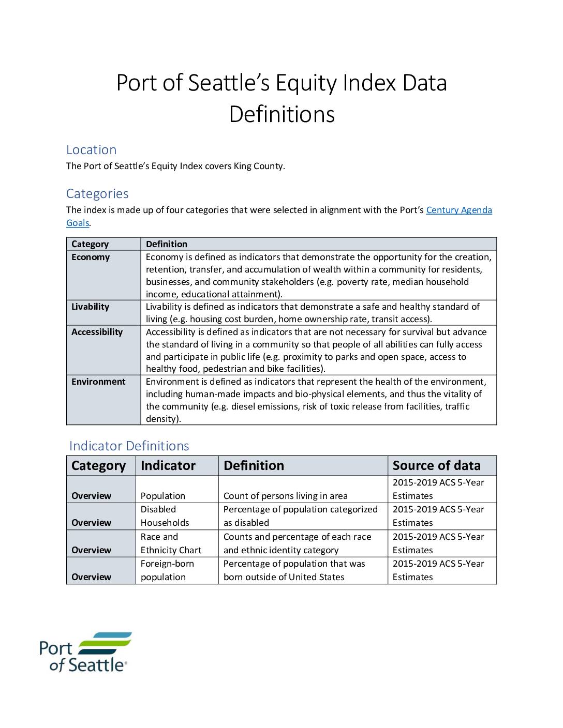Click the Economy category cell
This screenshot has height=728, width=563.
point(103,275)
